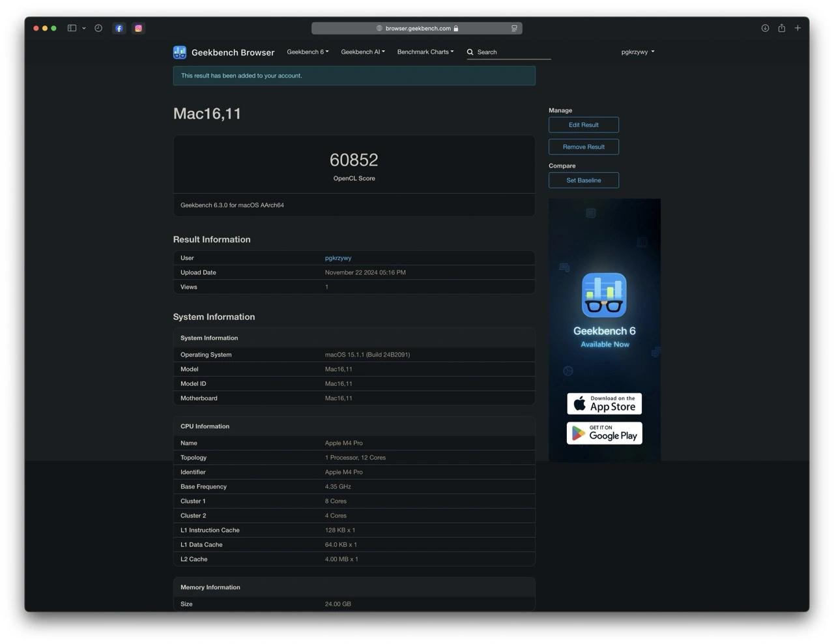Expand the Benchmark Charts menu
The height and width of the screenshot is (644, 834).
point(425,51)
